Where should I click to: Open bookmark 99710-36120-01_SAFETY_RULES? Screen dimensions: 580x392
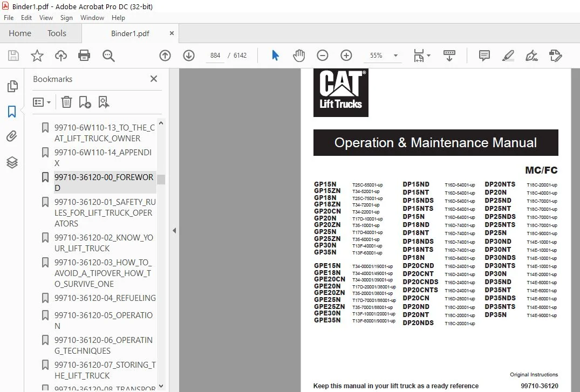pyautogui.click(x=105, y=212)
